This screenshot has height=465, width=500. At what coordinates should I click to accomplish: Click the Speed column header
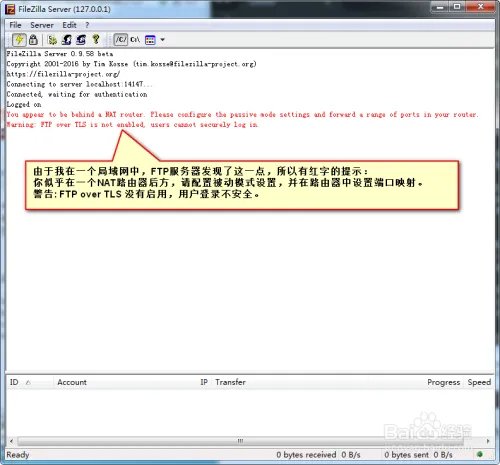pyautogui.click(x=479, y=382)
